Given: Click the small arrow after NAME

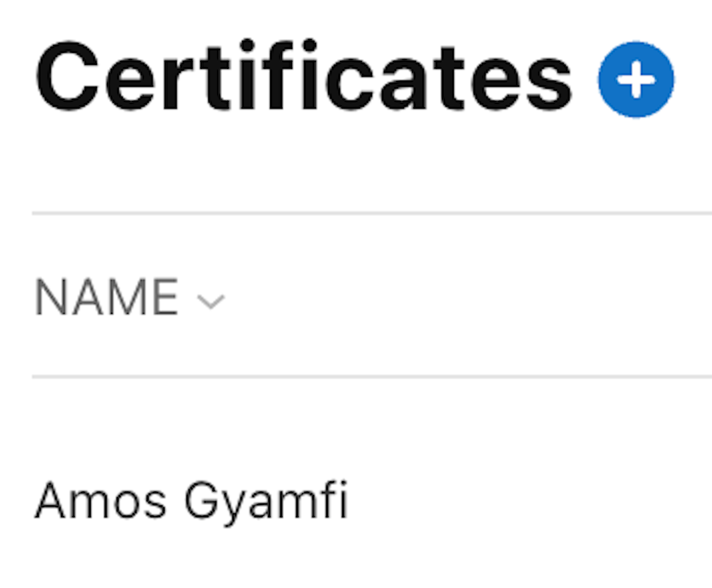Looking at the screenshot, I should (211, 301).
